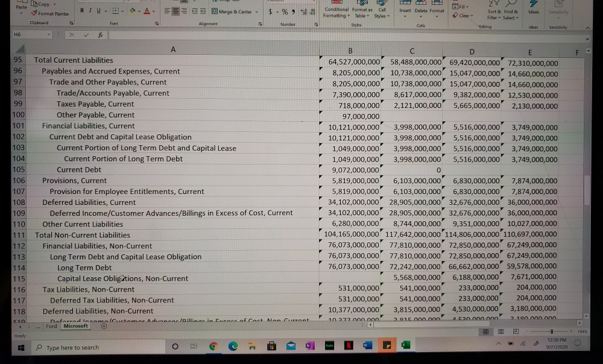
Task: Center text horizontally in the cell
Action: pos(175,11)
